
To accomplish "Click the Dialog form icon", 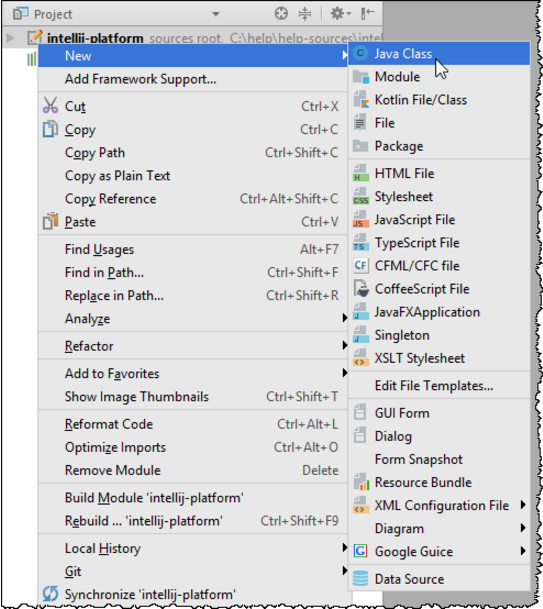I will tap(360, 435).
